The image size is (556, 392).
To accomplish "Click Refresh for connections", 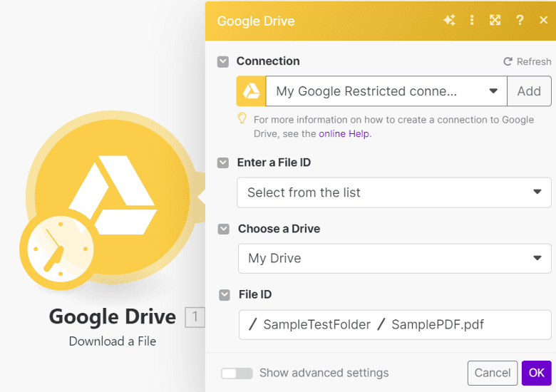I will click(527, 62).
